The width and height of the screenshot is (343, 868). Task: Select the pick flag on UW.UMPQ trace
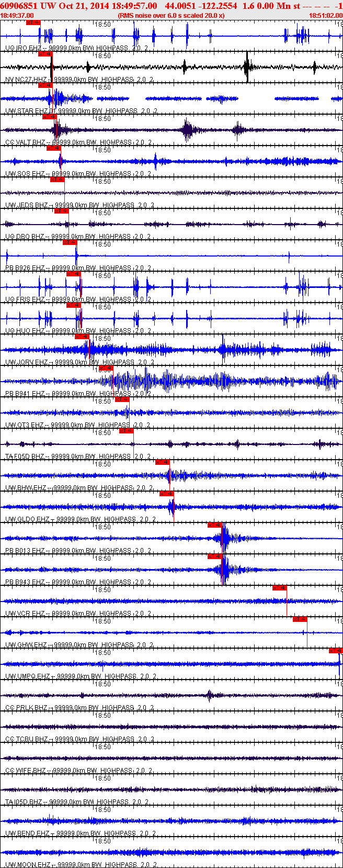tap(336, 651)
